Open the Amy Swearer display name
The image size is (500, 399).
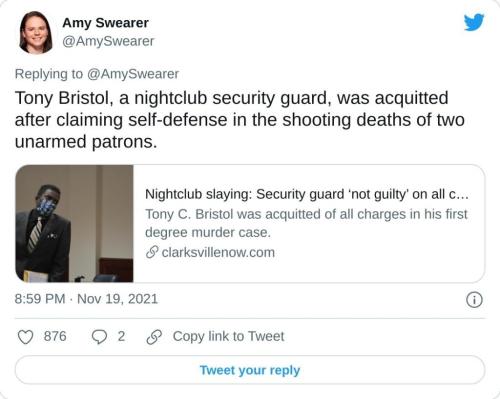coord(105,23)
